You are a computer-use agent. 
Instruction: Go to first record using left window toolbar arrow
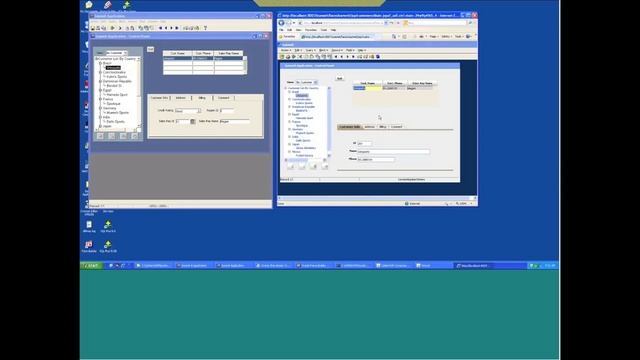coord(160,28)
